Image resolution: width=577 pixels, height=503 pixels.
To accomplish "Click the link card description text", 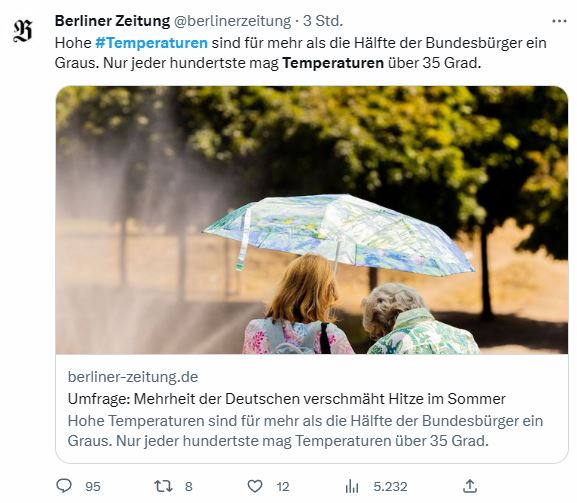I will click(305, 431).
